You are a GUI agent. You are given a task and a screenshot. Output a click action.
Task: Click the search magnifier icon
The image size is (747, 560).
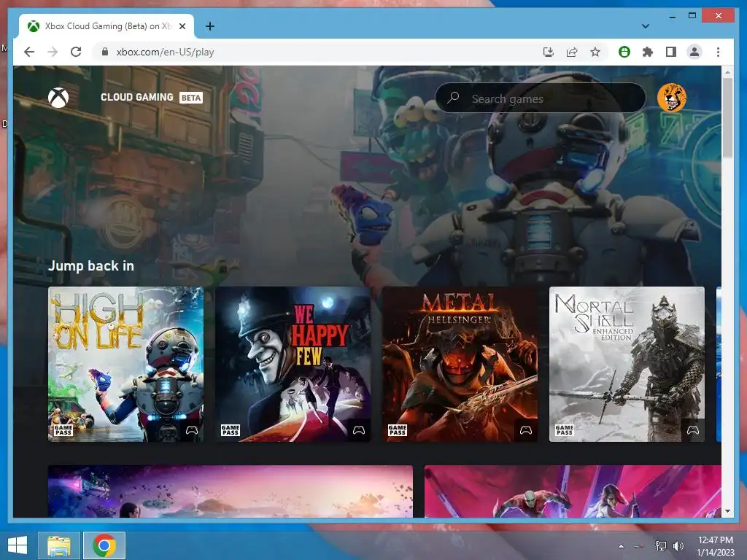[x=453, y=98]
